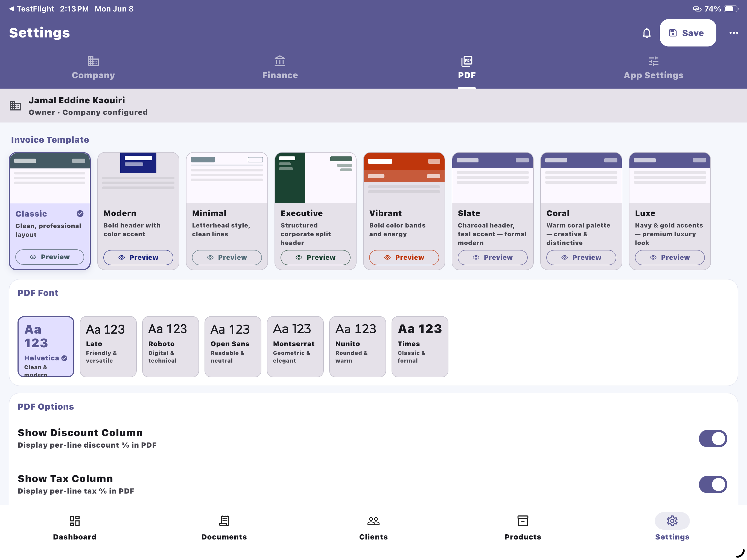Open Documents in bottom navigation
The image size is (747, 560).
pyautogui.click(x=224, y=527)
